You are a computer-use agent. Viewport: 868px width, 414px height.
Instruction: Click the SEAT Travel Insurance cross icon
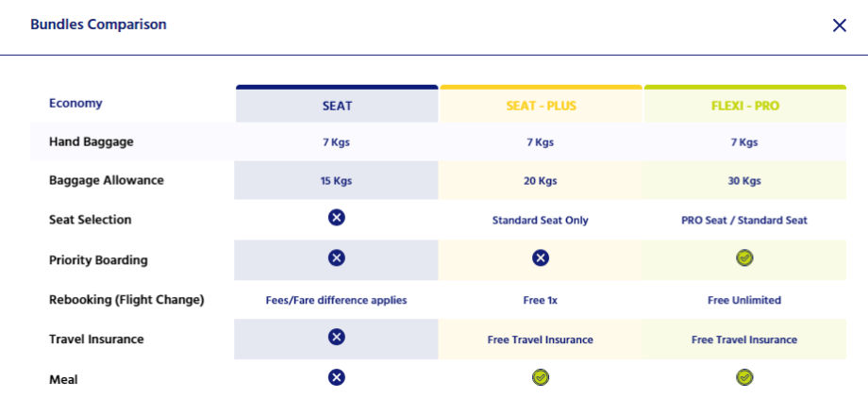337,337
